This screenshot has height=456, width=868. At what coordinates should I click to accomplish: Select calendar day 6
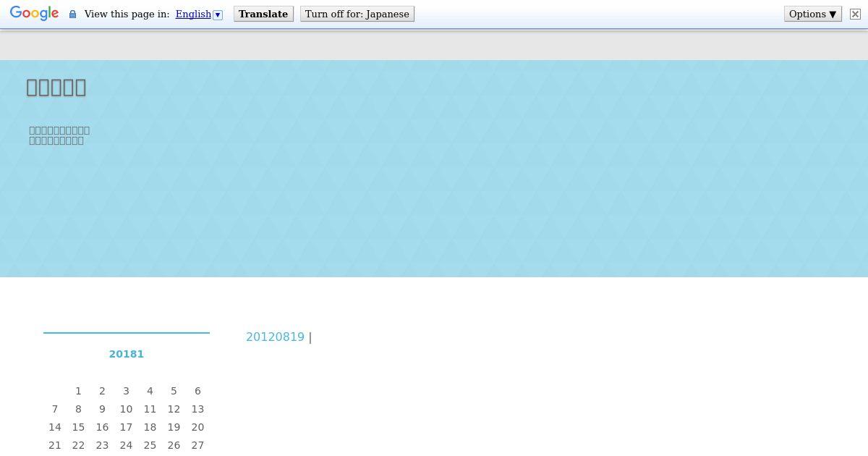tap(197, 391)
